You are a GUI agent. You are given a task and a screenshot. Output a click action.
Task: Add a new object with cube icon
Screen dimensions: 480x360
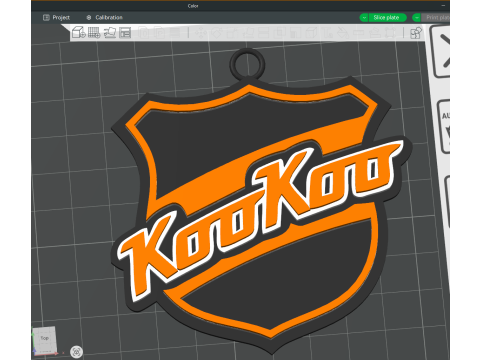click(x=79, y=32)
